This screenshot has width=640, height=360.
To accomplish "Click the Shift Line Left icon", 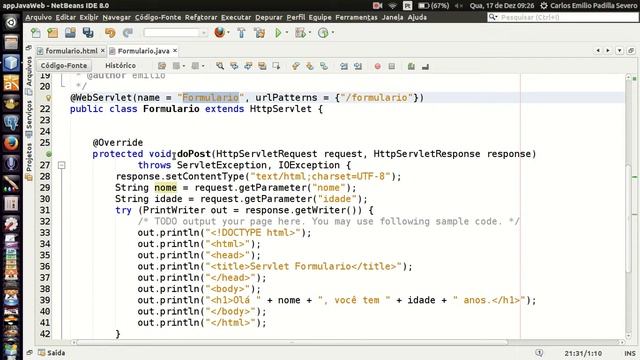I will click(x=344, y=66).
